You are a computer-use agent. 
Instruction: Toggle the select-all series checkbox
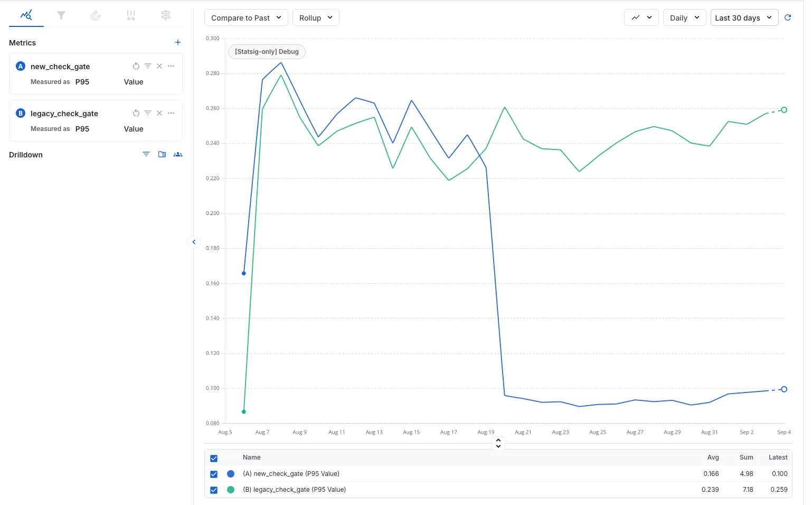[214, 458]
